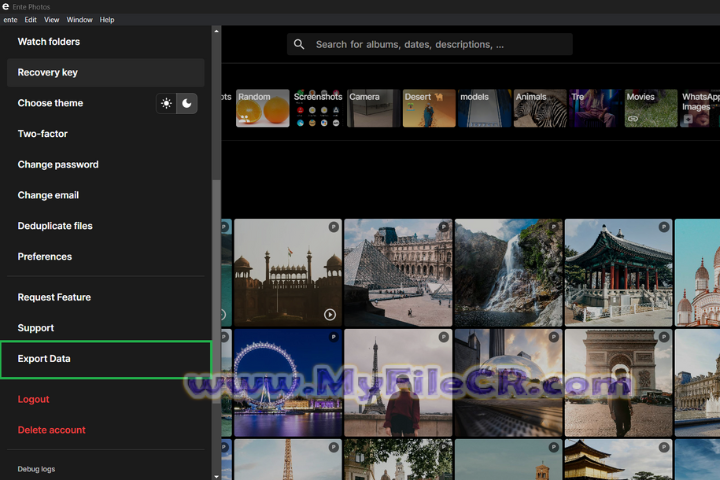The height and width of the screenshot is (480, 720).
Task: Open the Random album
Action: (263, 108)
